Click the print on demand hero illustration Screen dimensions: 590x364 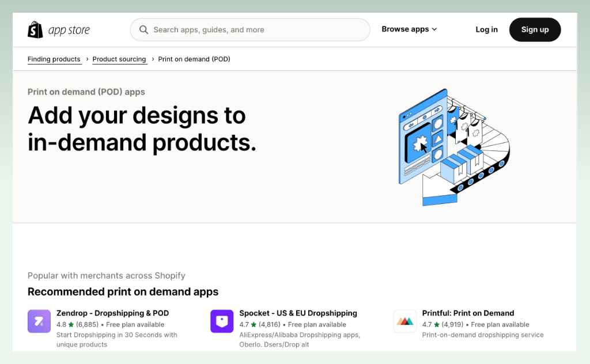click(454, 147)
